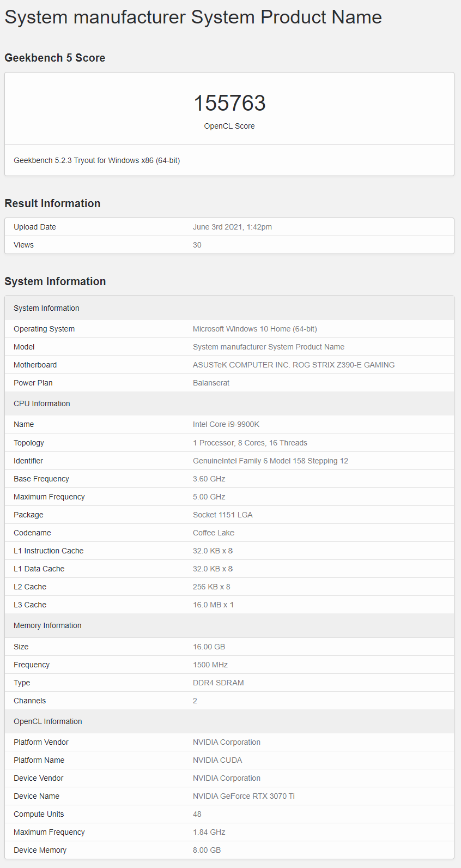Select the 'Upload Date' row label
This screenshot has height=868, width=461.
[35, 227]
